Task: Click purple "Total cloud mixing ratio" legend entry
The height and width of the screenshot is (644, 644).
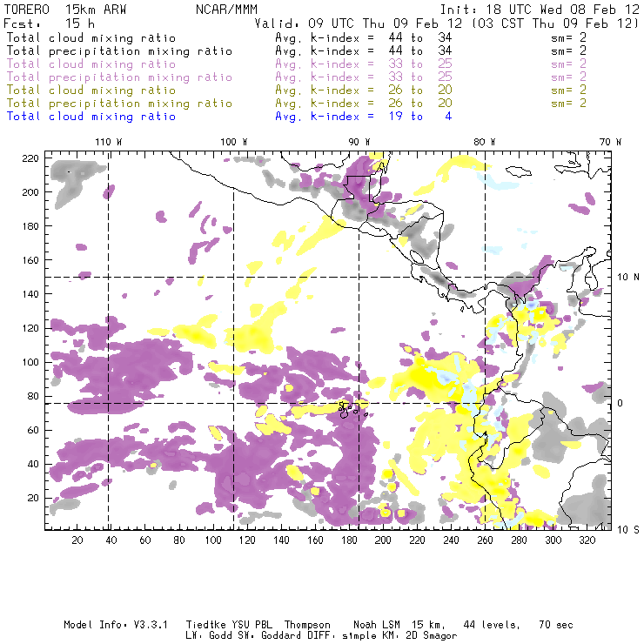Action: pyautogui.click(x=91, y=64)
